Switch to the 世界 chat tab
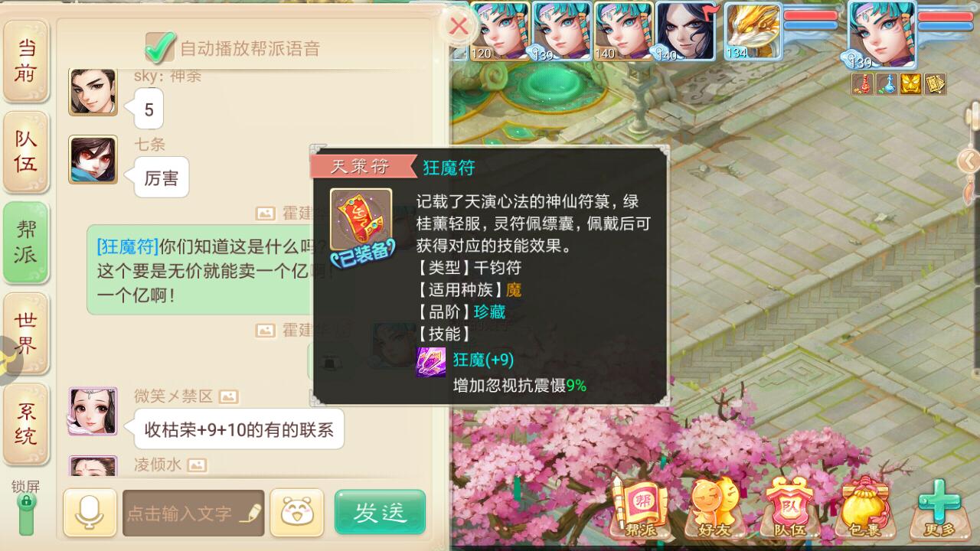Viewport: 980px width, 551px height. tap(26, 333)
